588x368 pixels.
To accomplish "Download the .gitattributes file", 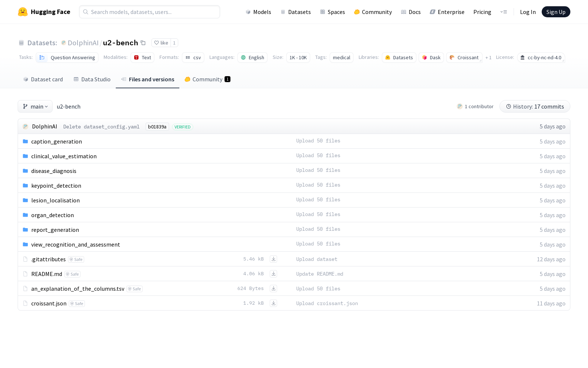I will pos(273,259).
